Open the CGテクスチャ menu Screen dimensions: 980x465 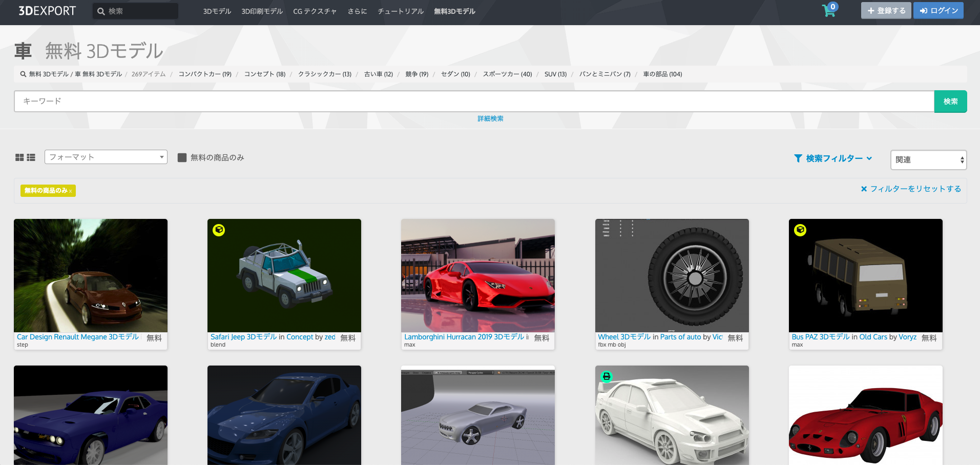point(315,11)
